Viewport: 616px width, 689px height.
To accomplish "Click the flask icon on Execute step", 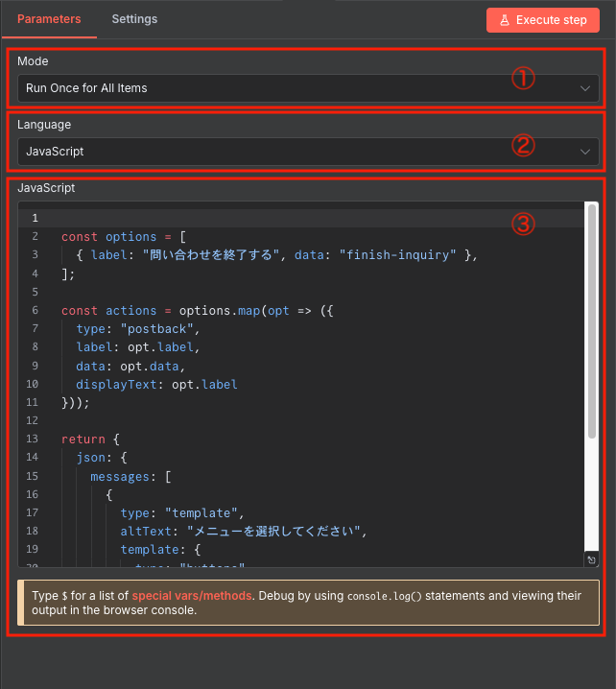I will point(505,20).
